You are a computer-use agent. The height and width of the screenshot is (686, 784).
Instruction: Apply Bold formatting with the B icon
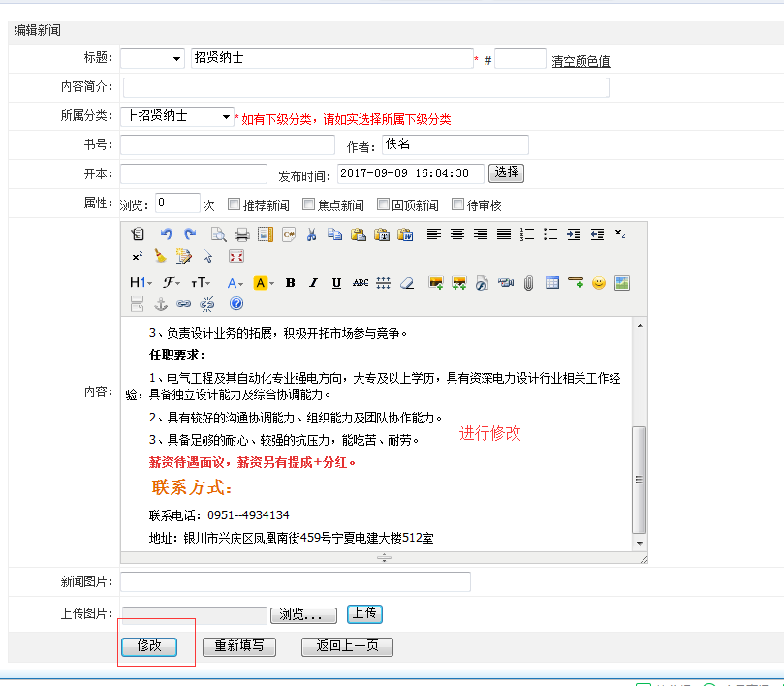(x=291, y=282)
